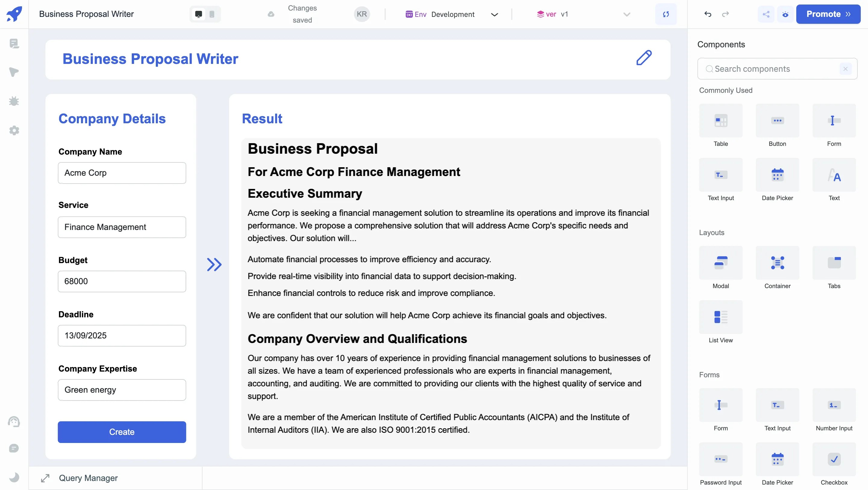Expand the version v1 dropdown

[x=626, y=14]
